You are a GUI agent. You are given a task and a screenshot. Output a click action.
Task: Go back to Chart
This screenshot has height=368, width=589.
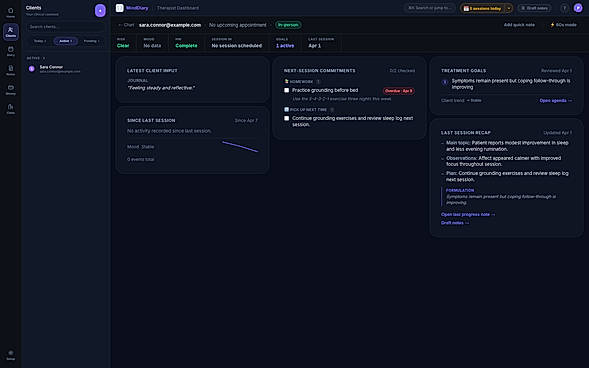click(x=126, y=25)
